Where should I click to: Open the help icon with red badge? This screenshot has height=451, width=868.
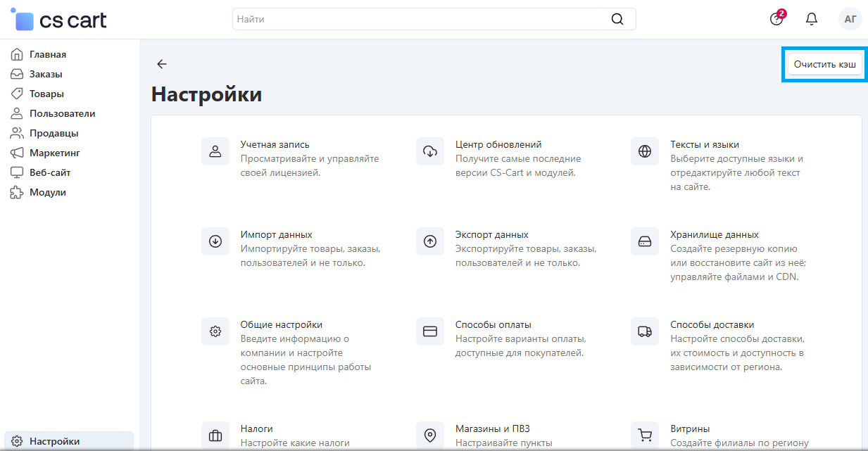click(x=776, y=19)
